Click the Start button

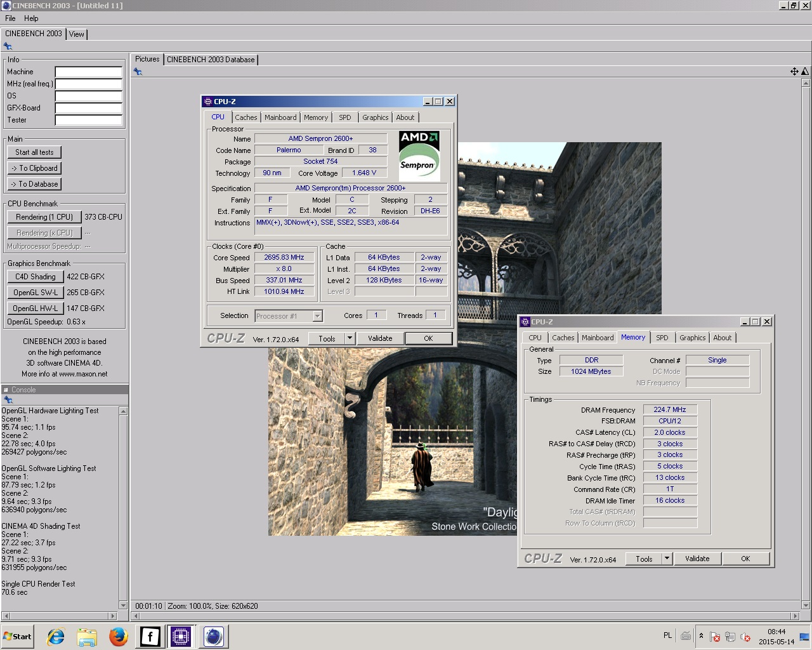(17, 637)
